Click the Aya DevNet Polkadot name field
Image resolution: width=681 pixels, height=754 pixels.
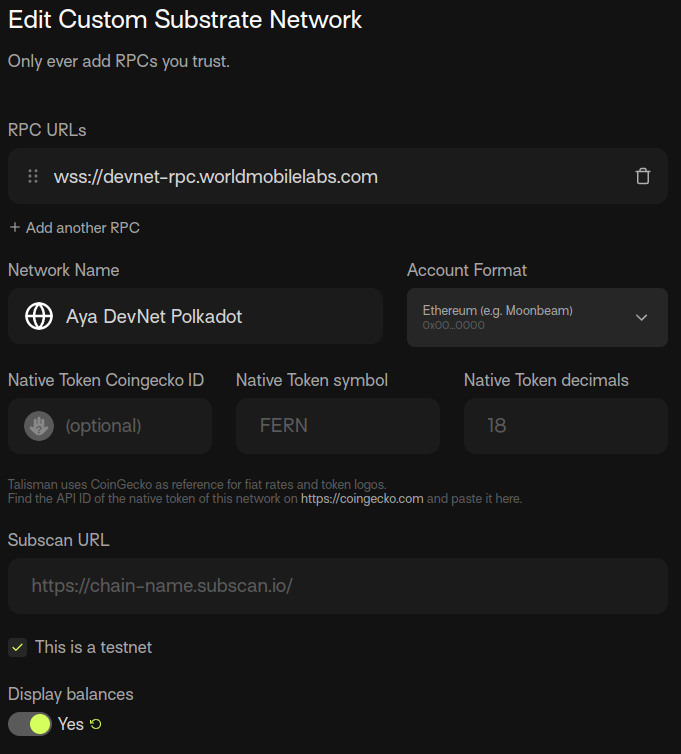[x=195, y=316]
